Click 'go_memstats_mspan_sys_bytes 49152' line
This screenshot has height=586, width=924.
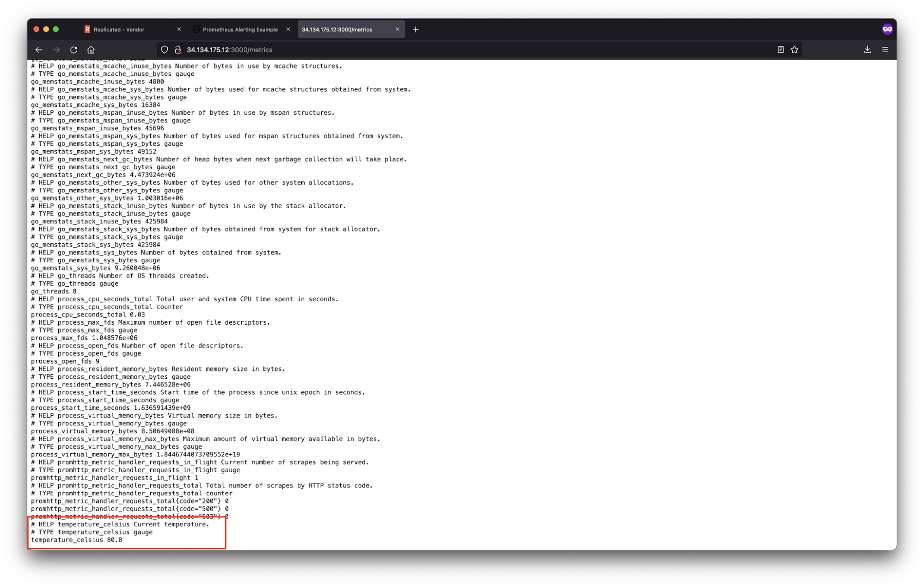[x=94, y=151]
